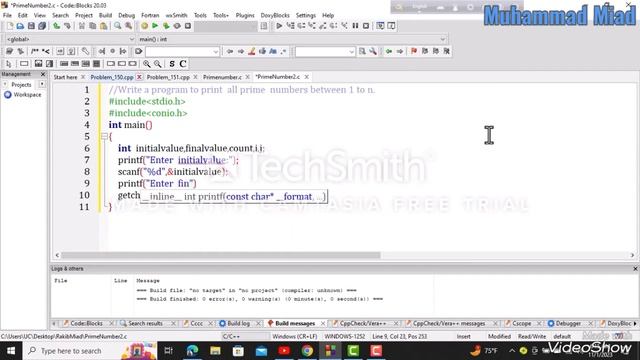Select the Projects tab in Management

(x=21, y=84)
